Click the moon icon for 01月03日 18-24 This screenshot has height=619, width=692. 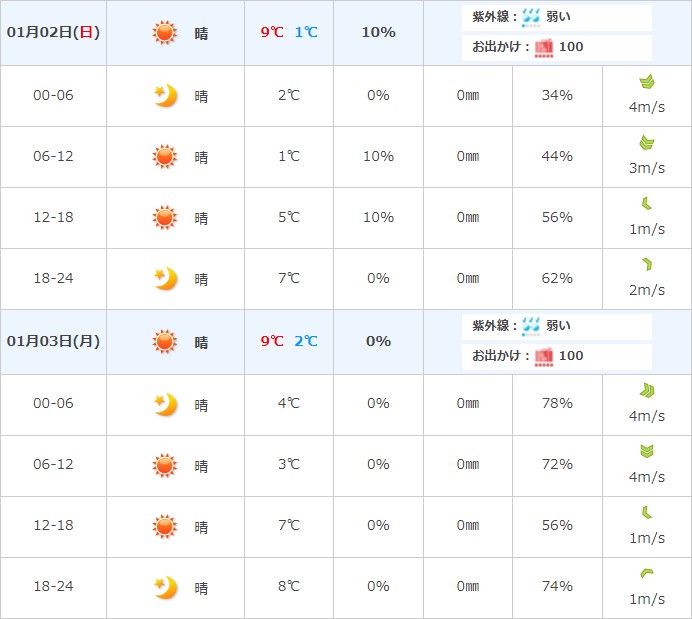tap(165, 587)
